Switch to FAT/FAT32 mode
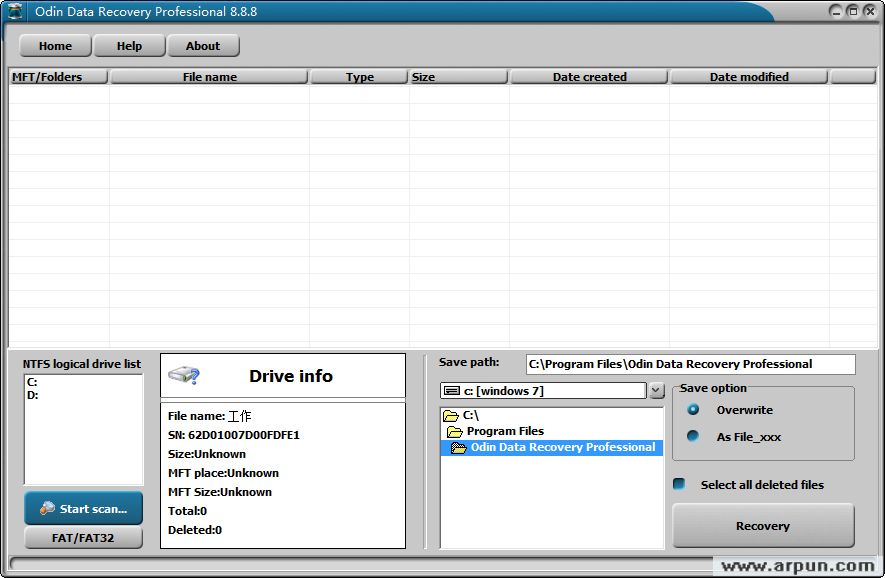 [x=83, y=538]
